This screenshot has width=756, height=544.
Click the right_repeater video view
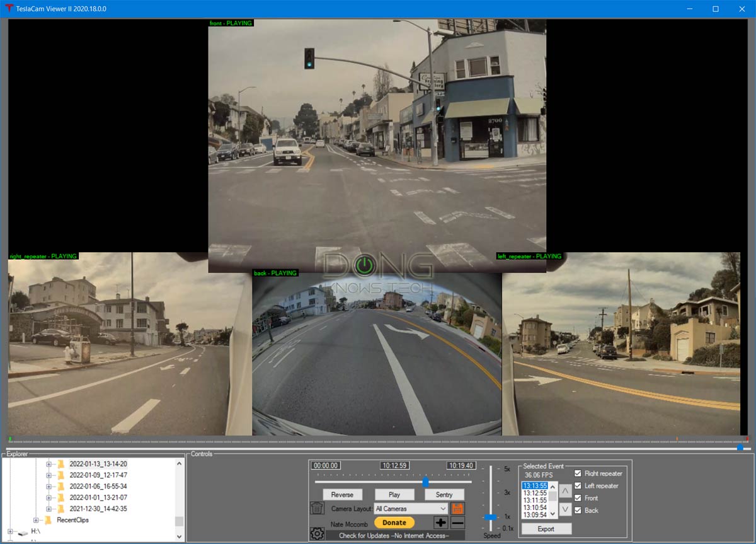pyautogui.click(x=129, y=344)
